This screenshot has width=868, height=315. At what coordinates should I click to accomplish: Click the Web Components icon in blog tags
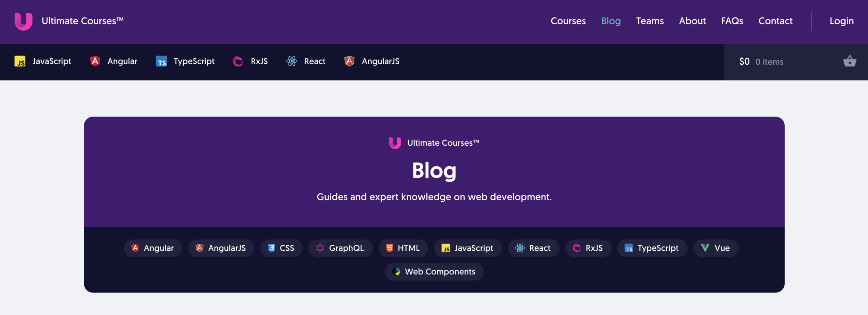pyautogui.click(x=397, y=272)
